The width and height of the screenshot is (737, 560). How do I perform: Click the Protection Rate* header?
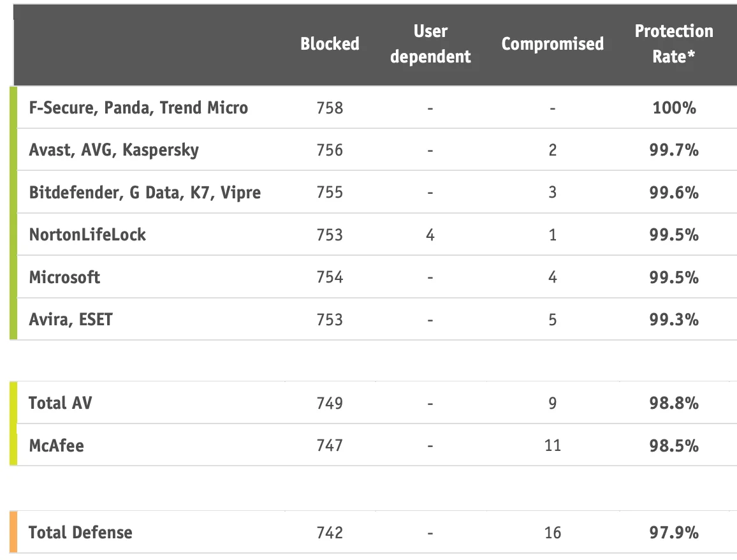pos(674,44)
